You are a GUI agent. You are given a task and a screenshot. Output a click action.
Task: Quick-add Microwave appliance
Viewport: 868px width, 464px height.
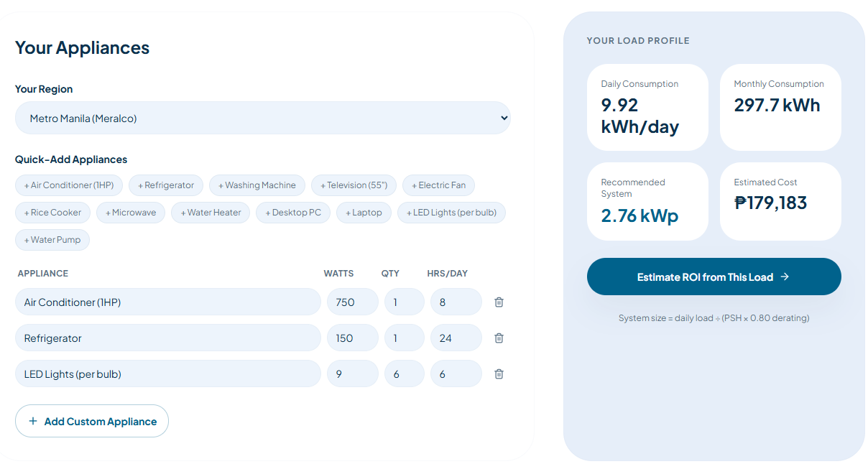pyautogui.click(x=131, y=213)
